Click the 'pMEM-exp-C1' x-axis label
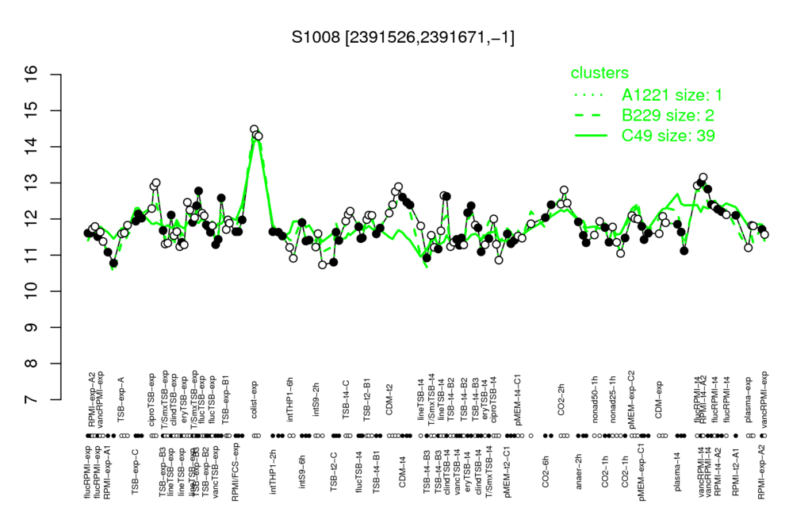 [642, 471]
